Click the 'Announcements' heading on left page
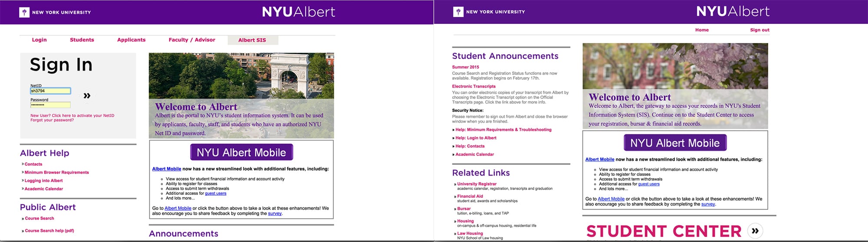868x242 pixels. (184, 233)
